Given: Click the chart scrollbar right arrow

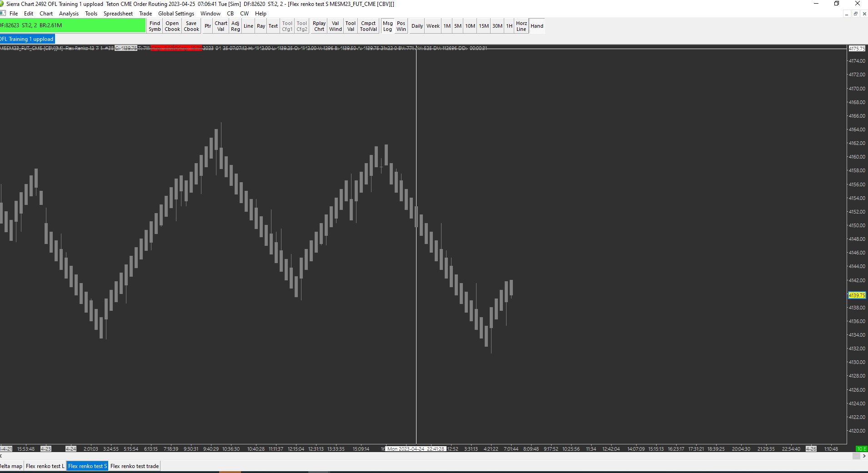Looking at the screenshot, I should coord(864,456).
